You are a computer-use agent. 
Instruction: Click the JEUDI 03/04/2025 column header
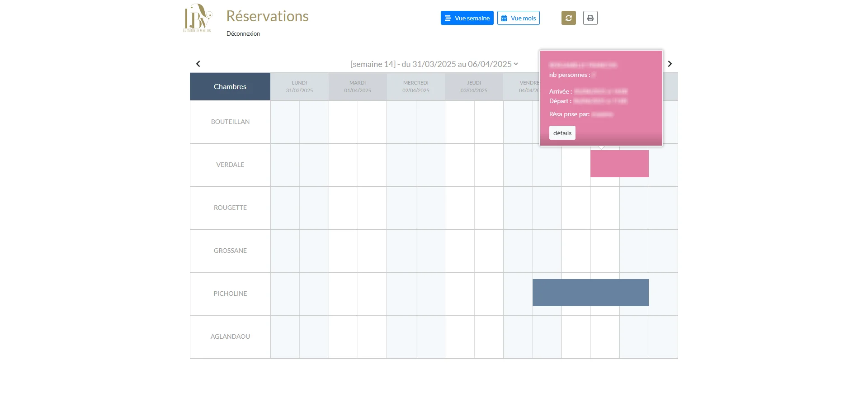pyautogui.click(x=474, y=86)
